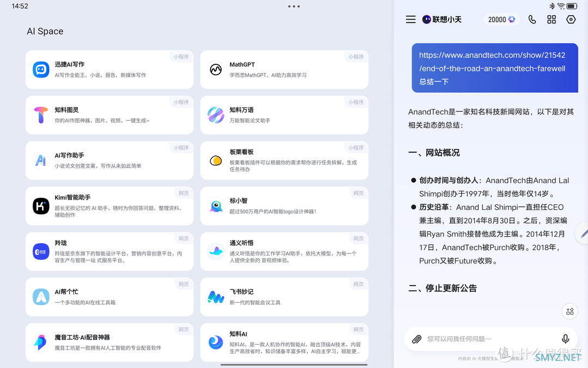
Task: Check the battery status icon
Action: point(572,6)
